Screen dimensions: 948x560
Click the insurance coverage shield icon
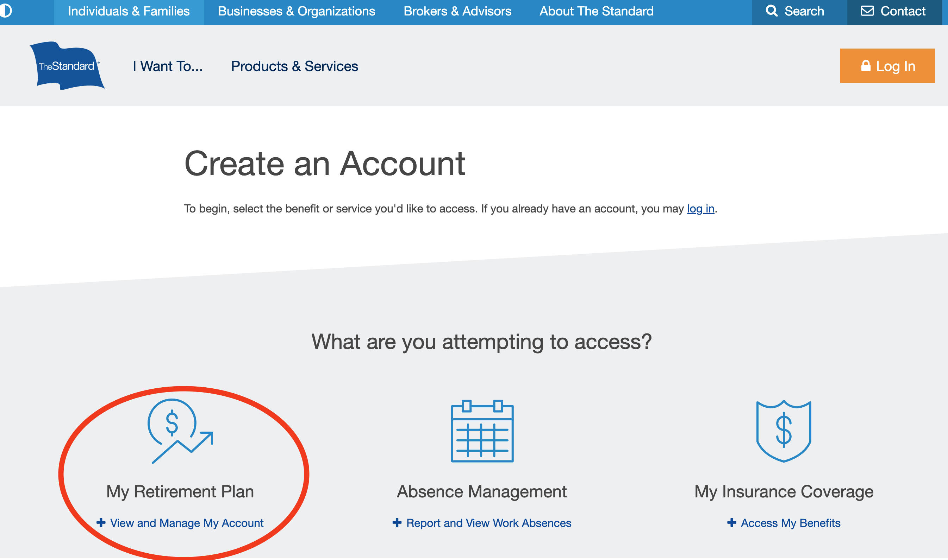click(784, 431)
